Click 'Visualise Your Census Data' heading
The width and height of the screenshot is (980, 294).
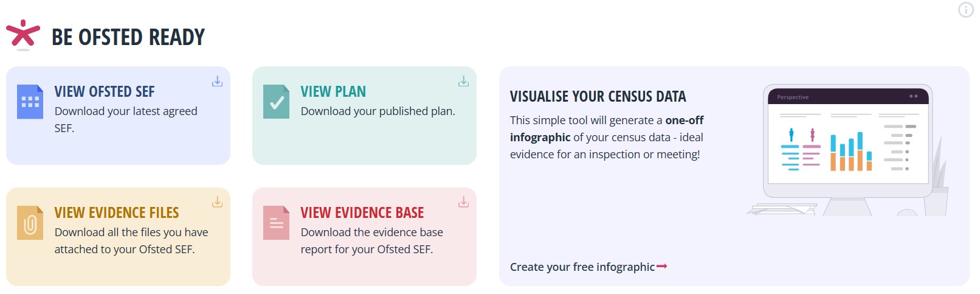pos(598,97)
